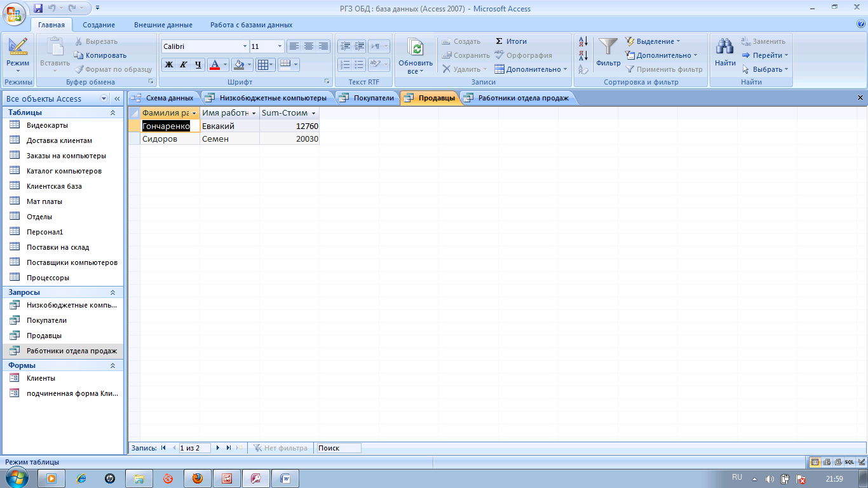
Task: Open Дополнительно filter options dropdown
Action: [661, 55]
